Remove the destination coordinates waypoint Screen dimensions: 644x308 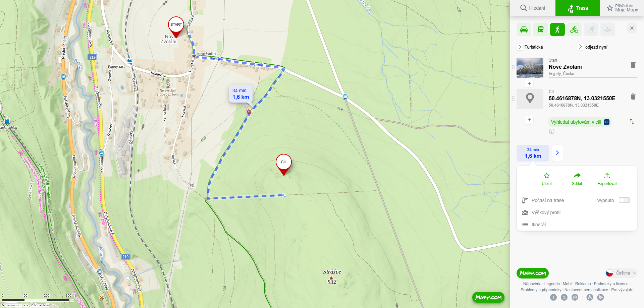(x=633, y=97)
